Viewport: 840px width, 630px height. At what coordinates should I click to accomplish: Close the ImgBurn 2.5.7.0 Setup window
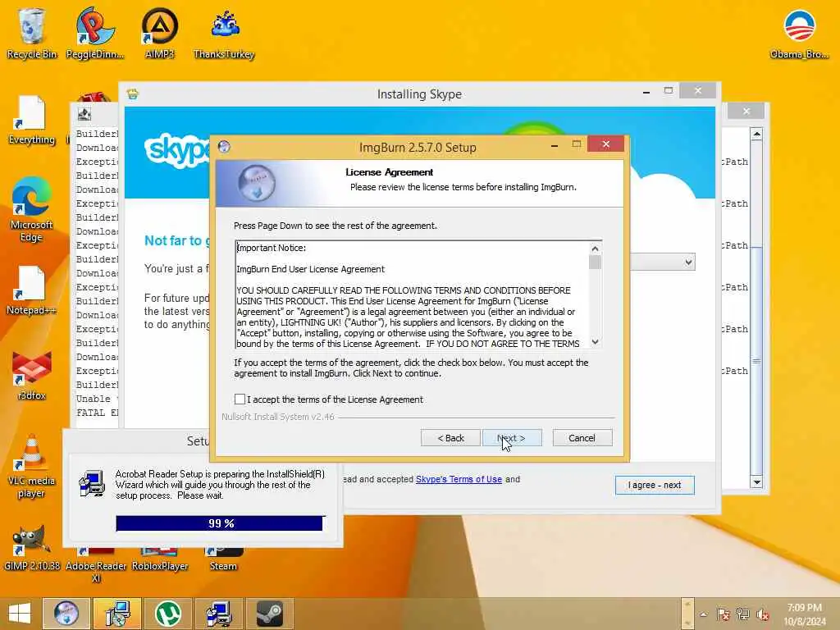tap(606, 144)
